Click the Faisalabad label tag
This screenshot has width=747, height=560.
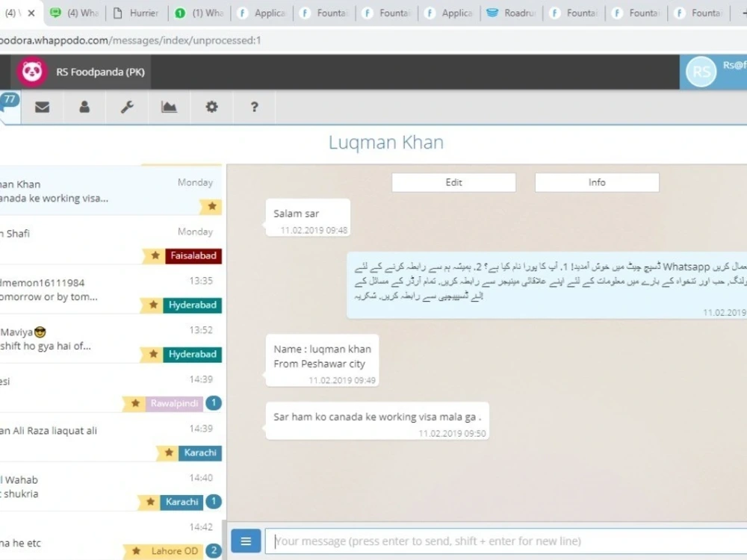[x=193, y=255]
